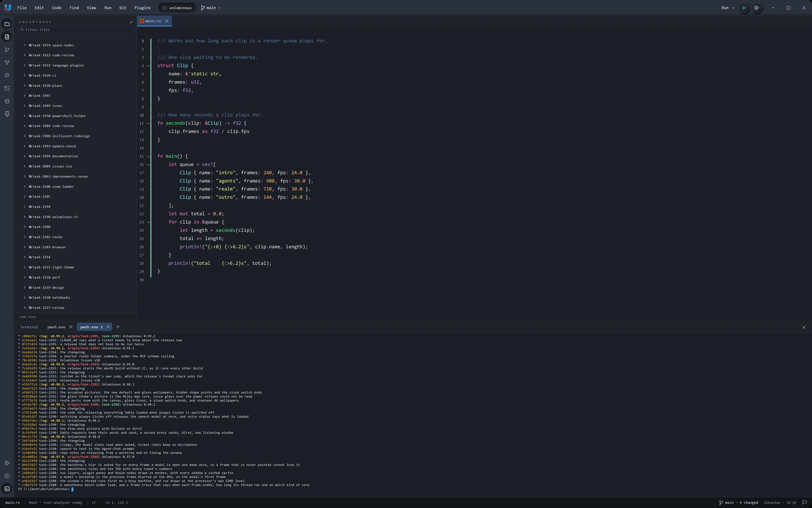
Task: Expand the task-2227-review folder
Action: pos(25,308)
